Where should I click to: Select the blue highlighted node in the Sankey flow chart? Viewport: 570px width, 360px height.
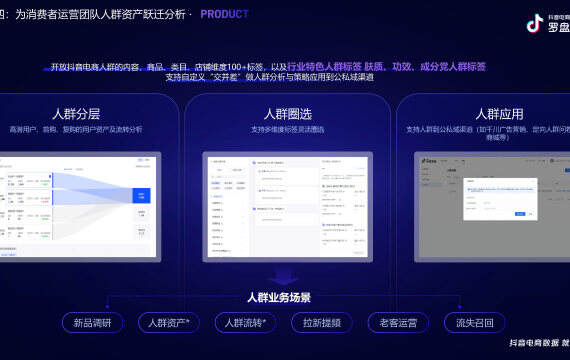141,196
